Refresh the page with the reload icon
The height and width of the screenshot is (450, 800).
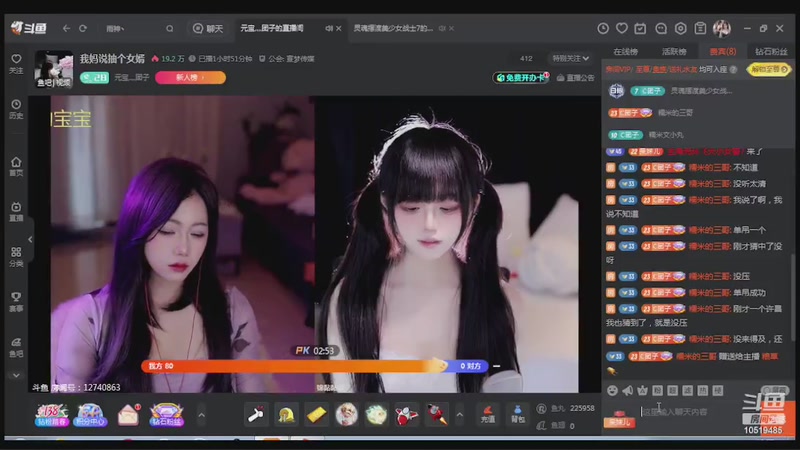83,29
